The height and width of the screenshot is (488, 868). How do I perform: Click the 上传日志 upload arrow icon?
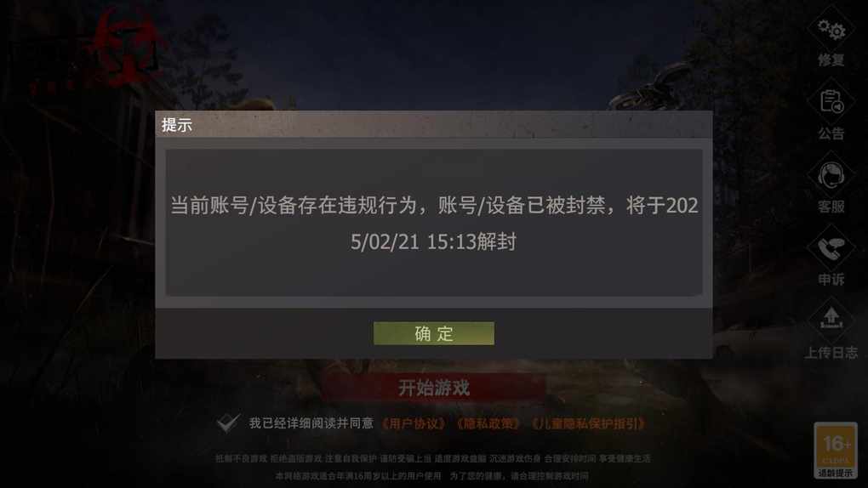point(831,320)
